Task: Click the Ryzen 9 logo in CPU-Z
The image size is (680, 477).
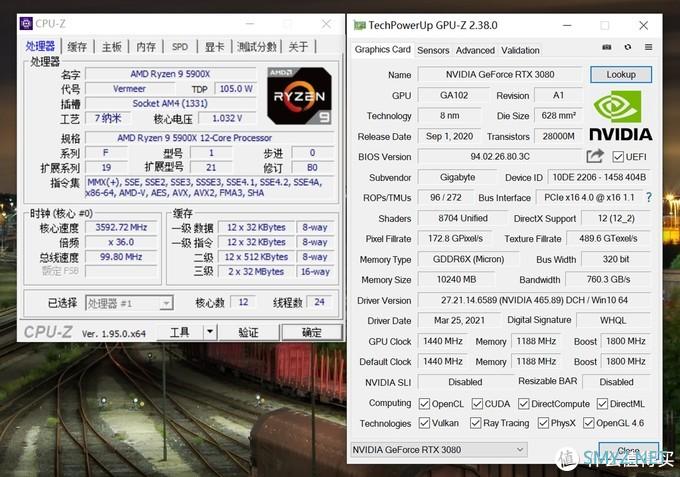Action: click(300, 96)
